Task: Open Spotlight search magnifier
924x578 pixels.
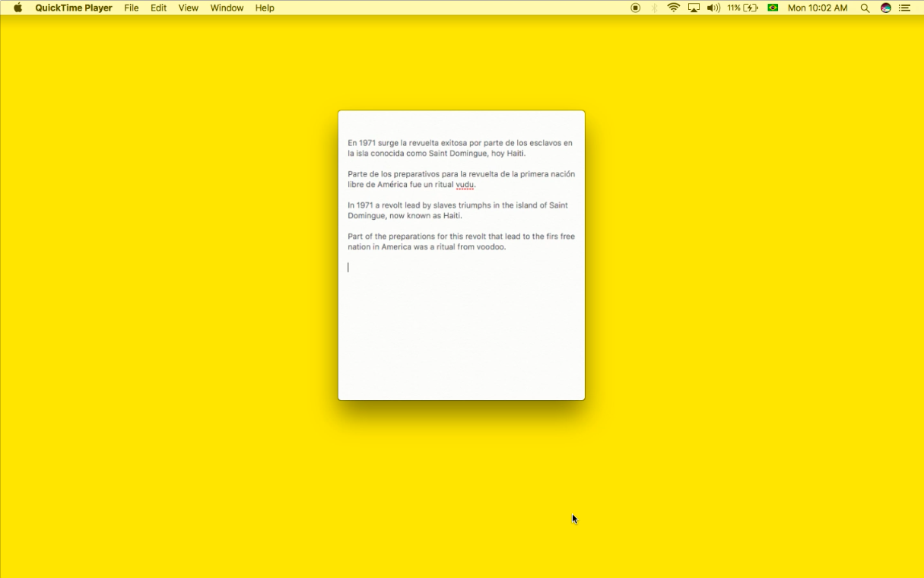Action: point(865,8)
